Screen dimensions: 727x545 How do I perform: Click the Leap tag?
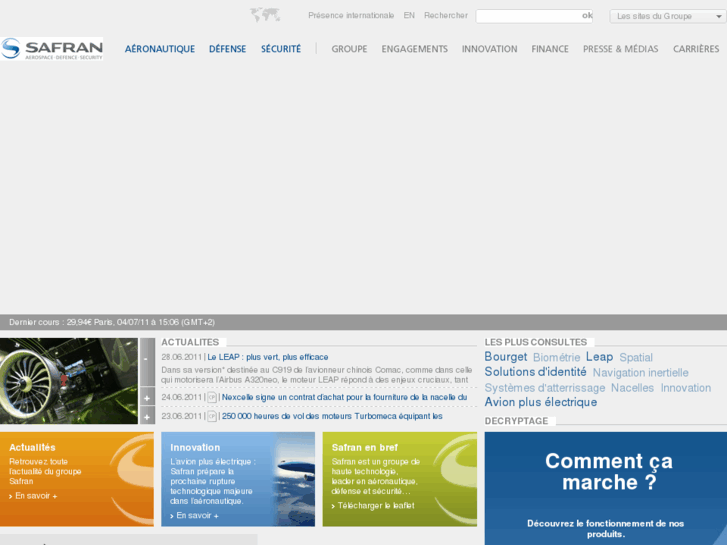599,357
